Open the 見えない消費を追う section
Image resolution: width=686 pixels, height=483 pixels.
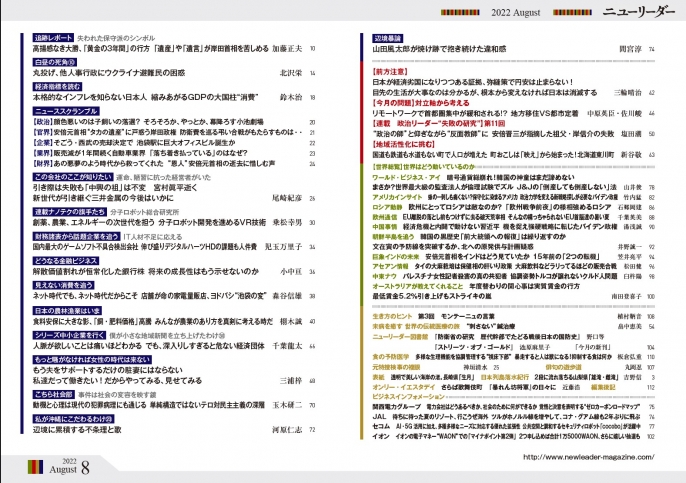(x=59, y=284)
